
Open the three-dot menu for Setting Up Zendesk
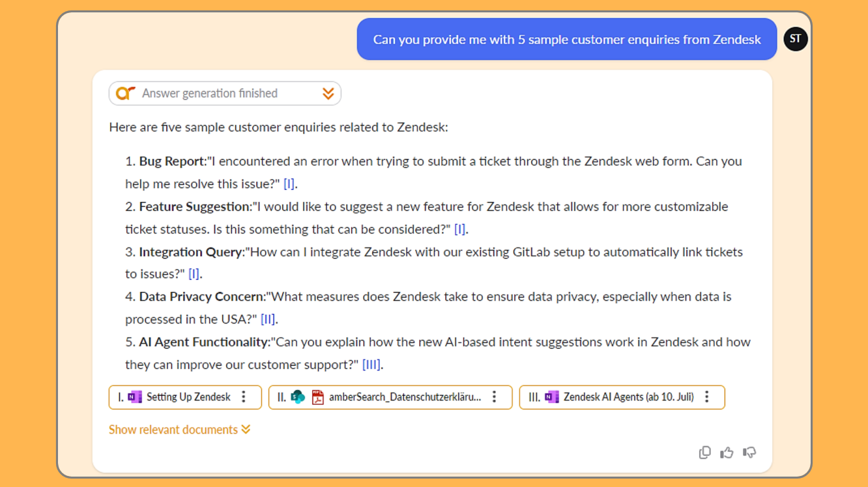click(x=244, y=397)
